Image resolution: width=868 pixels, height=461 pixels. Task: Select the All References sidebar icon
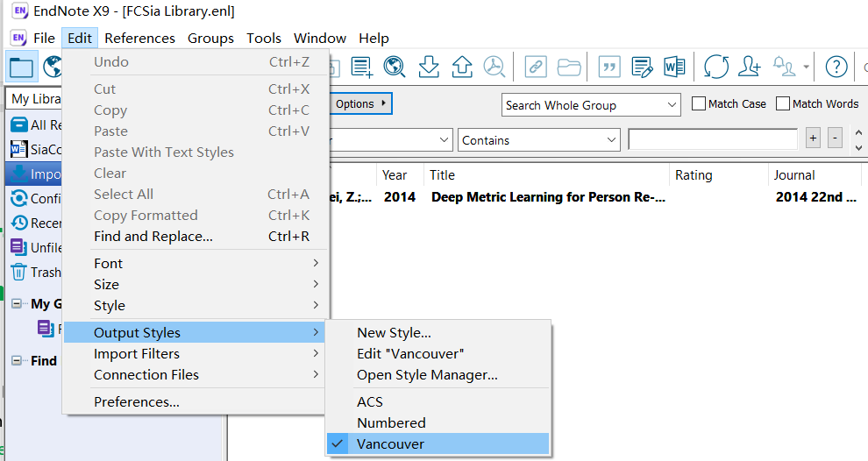[x=18, y=124]
